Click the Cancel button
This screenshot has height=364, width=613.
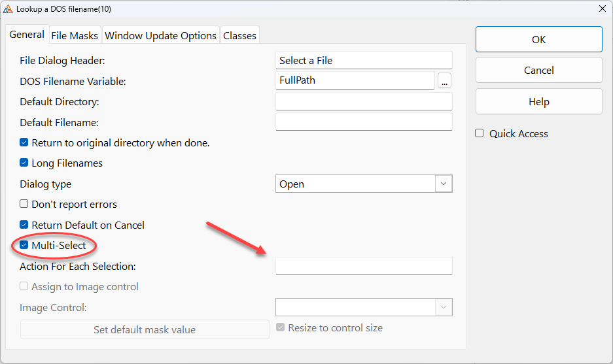coord(538,70)
